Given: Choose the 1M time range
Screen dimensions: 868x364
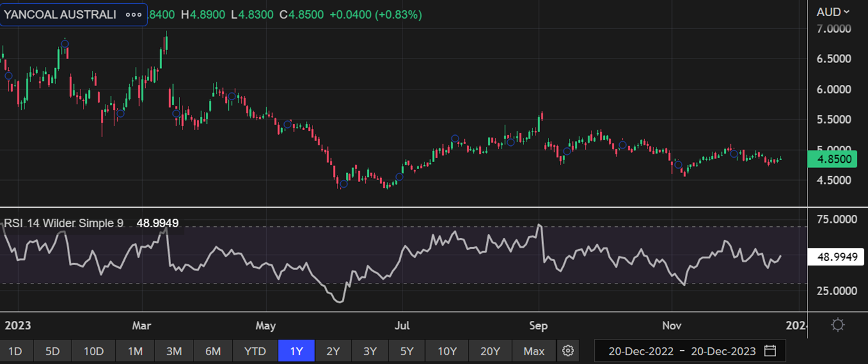Looking at the screenshot, I should (x=135, y=351).
